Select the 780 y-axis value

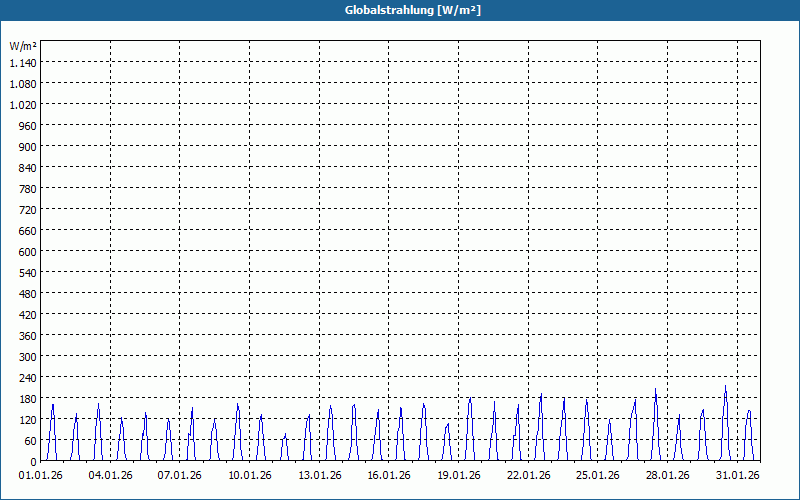[28, 189]
